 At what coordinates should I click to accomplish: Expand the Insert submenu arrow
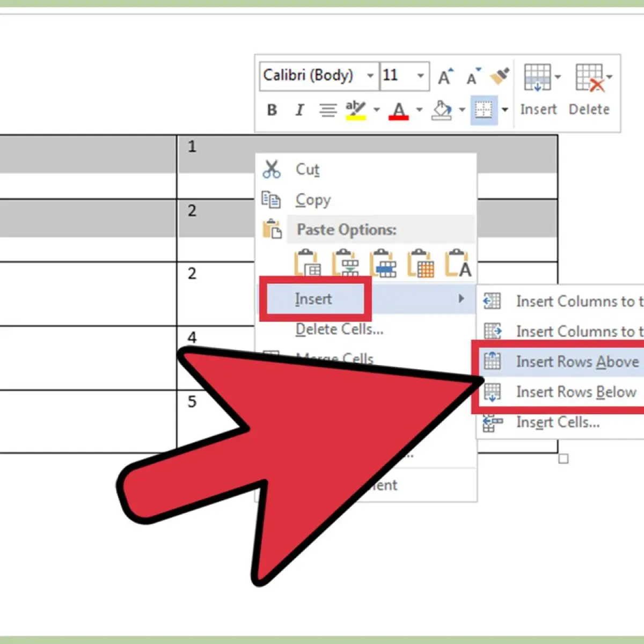point(461,298)
